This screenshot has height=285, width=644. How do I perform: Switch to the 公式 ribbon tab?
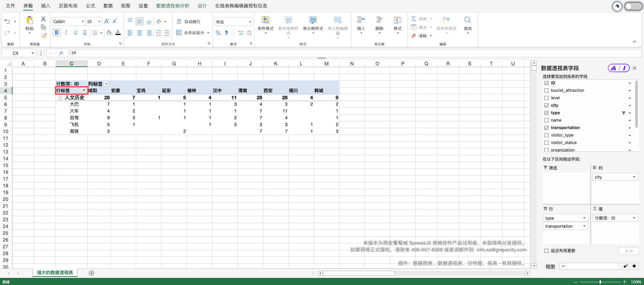tap(90, 6)
